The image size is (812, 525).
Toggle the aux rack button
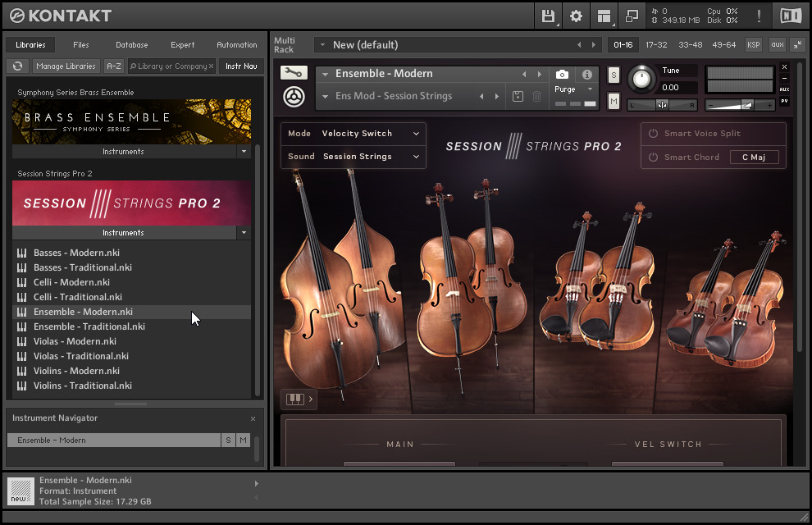[x=778, y=45]
